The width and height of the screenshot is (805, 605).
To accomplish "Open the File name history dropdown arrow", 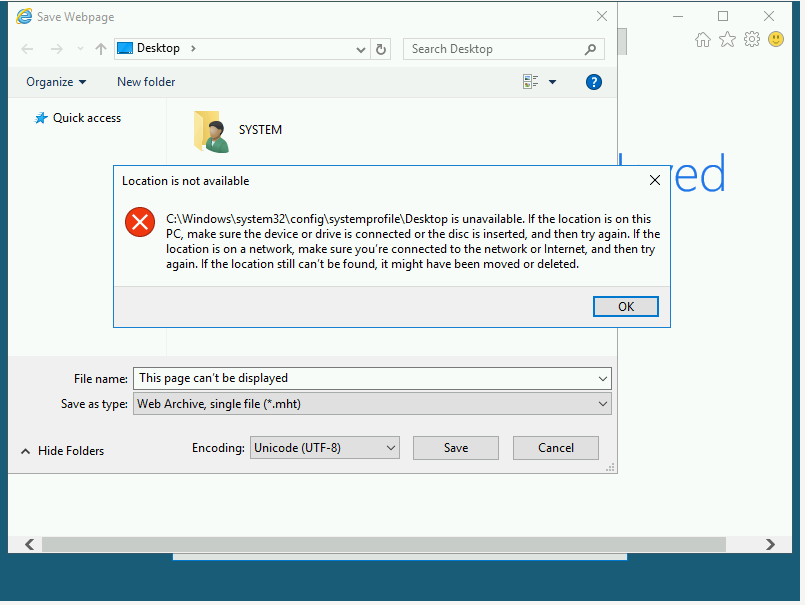I will click(x=602, y=379).
